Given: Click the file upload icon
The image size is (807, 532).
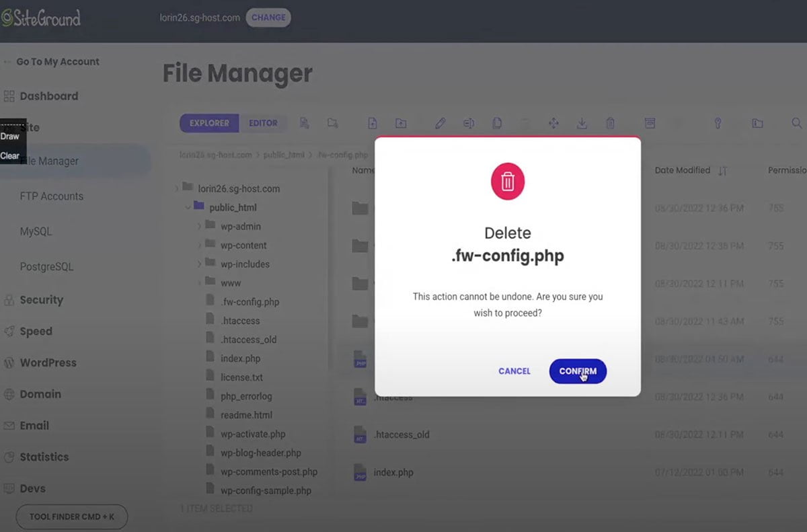Looking at the screenshot, I should [x=373, y=123].
